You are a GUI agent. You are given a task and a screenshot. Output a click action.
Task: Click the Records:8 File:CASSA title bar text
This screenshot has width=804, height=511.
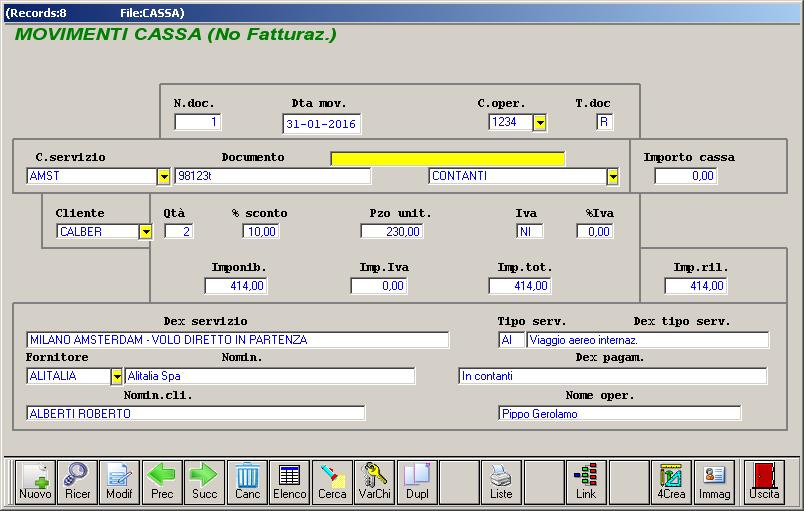coord(94,13)
